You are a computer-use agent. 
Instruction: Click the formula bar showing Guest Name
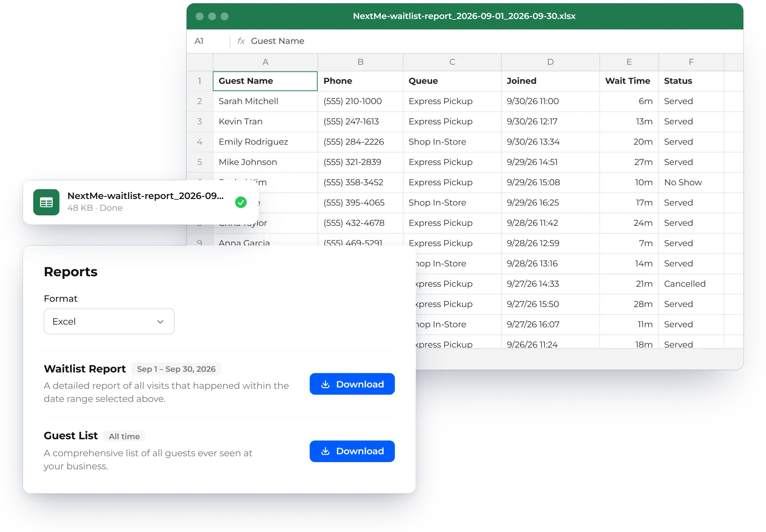tap(487, 41)
